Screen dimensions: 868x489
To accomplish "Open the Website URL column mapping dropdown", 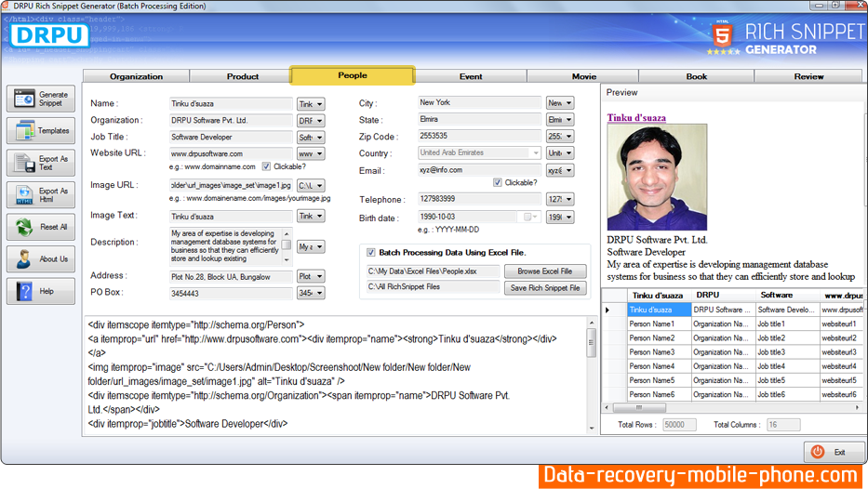I will [x=311, y=153].
